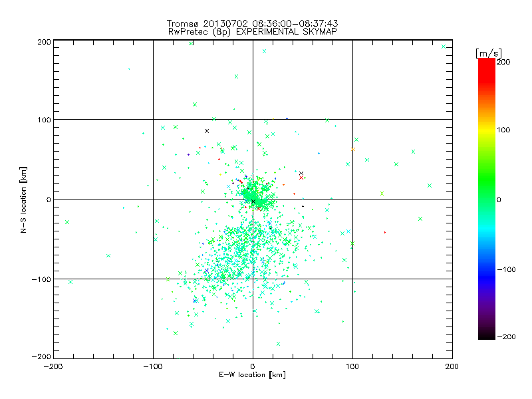Click the x-axis tick label '-100'
532x399 pixels.
coord(153,366)
